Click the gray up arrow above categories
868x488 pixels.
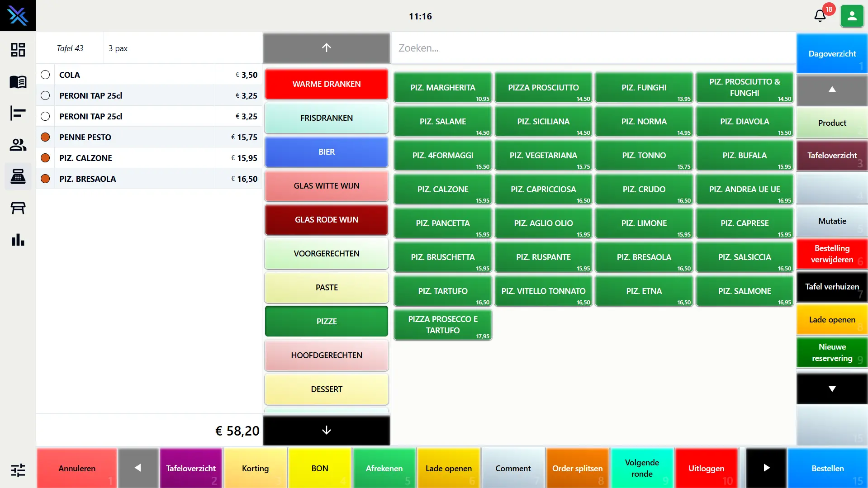327,47
